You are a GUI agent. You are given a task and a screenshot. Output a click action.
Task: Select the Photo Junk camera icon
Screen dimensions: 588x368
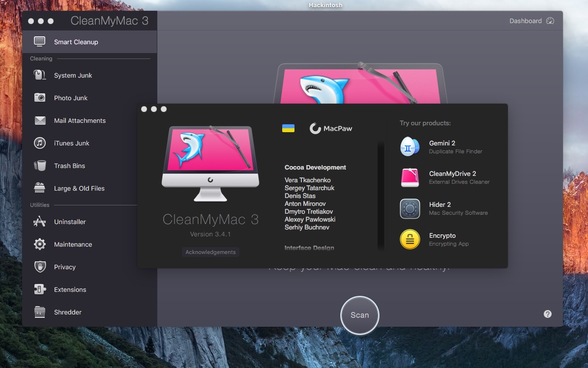(39, 98)
